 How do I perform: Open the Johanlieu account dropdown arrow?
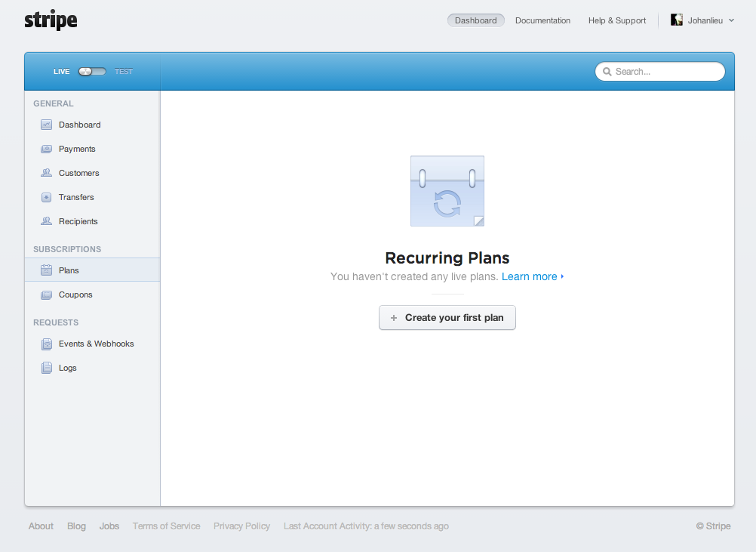[731, 20]
